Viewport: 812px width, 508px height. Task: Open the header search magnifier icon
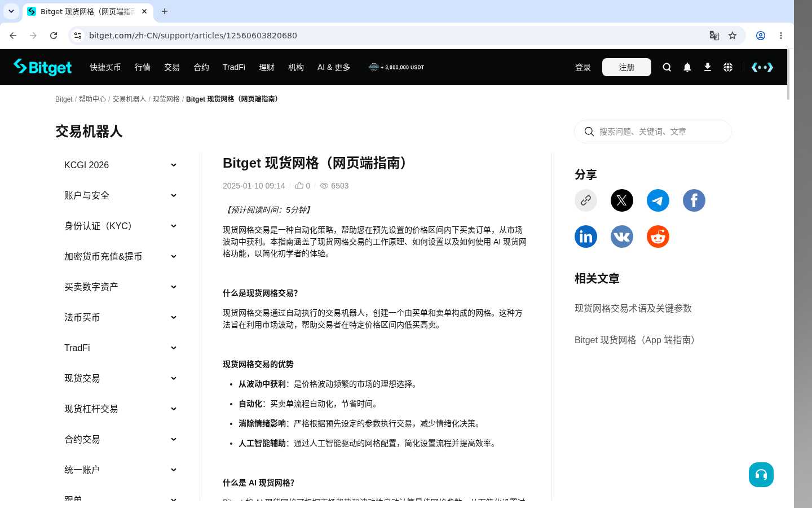tap(667, 67)
